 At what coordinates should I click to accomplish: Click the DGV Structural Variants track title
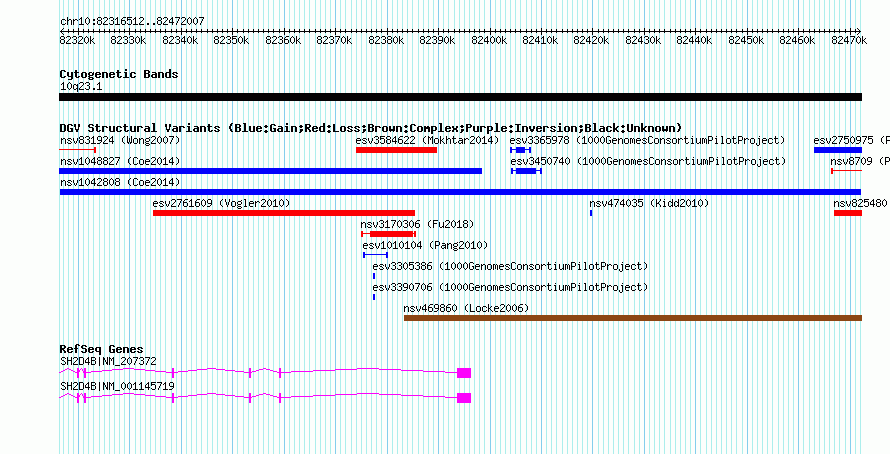pyautogui.click(x=371, y=128)
